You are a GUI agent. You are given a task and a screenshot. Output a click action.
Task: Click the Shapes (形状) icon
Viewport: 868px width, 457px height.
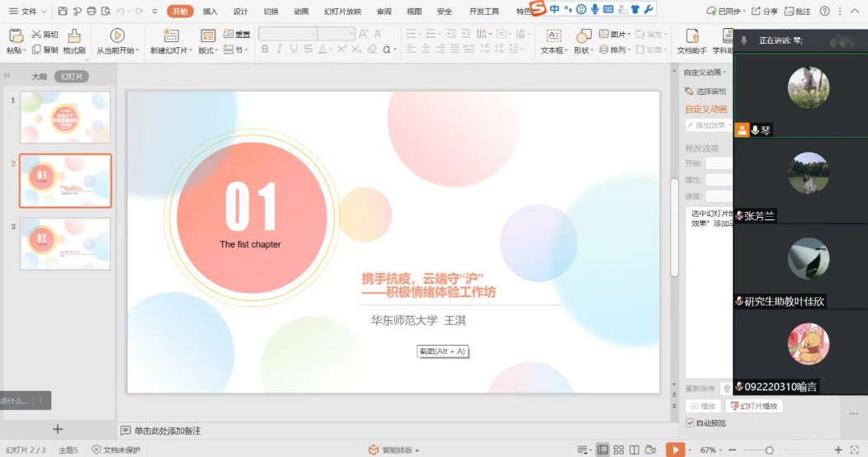[x=583, y=35]
